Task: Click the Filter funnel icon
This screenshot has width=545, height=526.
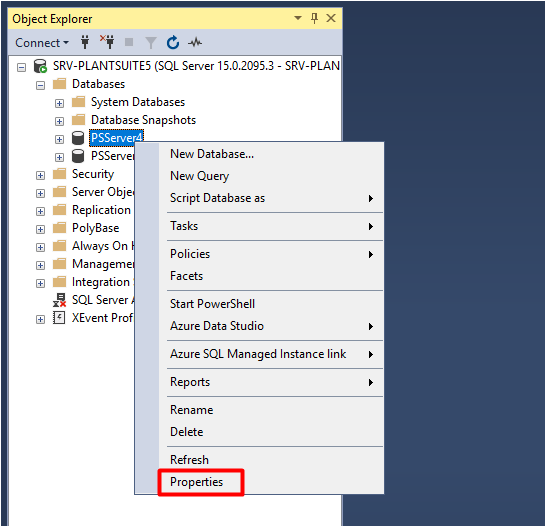Action: click(x=151, y=43)
